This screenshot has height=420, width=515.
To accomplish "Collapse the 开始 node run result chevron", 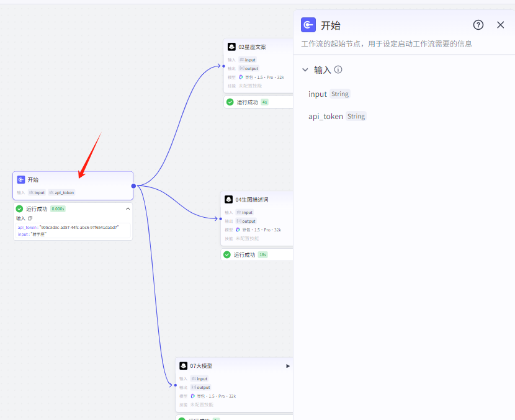I will pyautogui.click(x=128, y=209).
